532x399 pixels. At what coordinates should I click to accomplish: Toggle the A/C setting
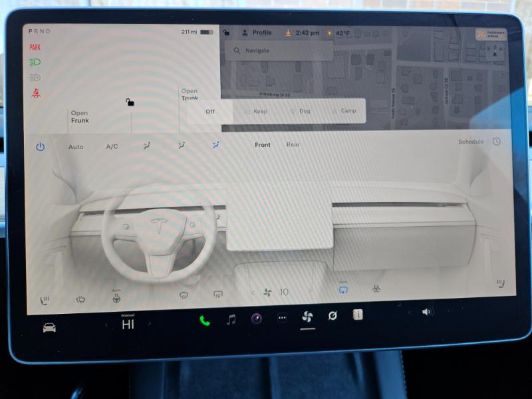[x=112, y=146]
